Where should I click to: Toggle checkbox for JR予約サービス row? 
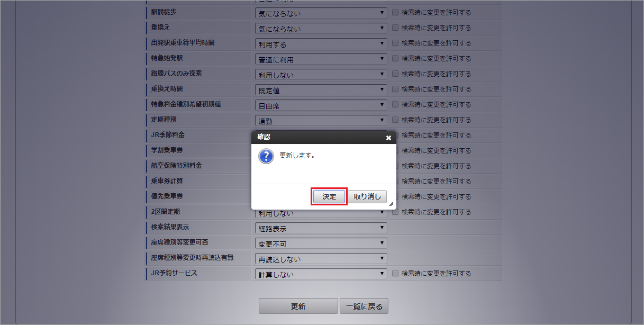tap(396, 274)
